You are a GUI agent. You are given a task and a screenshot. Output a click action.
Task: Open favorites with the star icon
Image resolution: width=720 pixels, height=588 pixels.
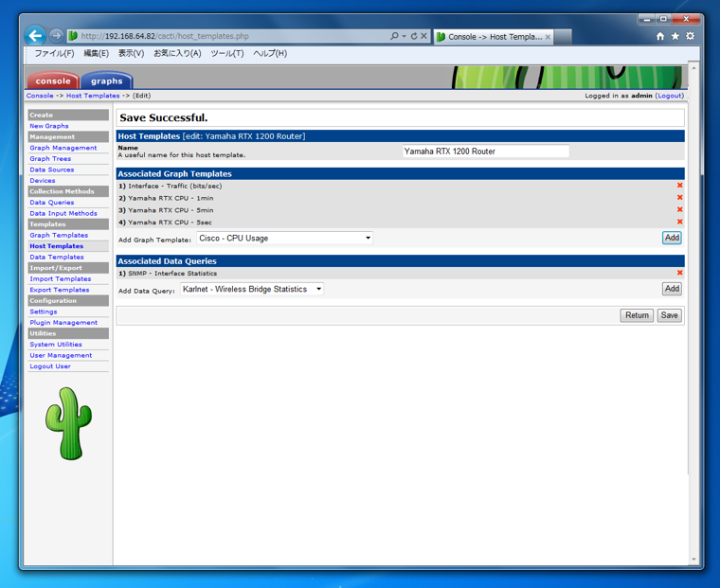(675, 36)
